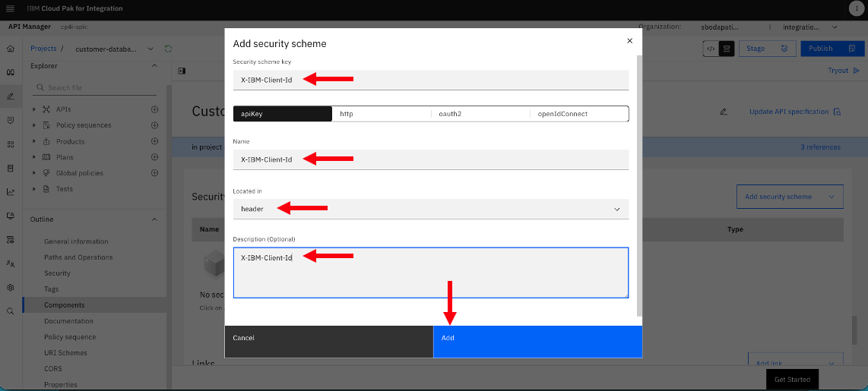Click the Publish button
The width and height of the screenshot is (868, 391).
click(832, 49)
